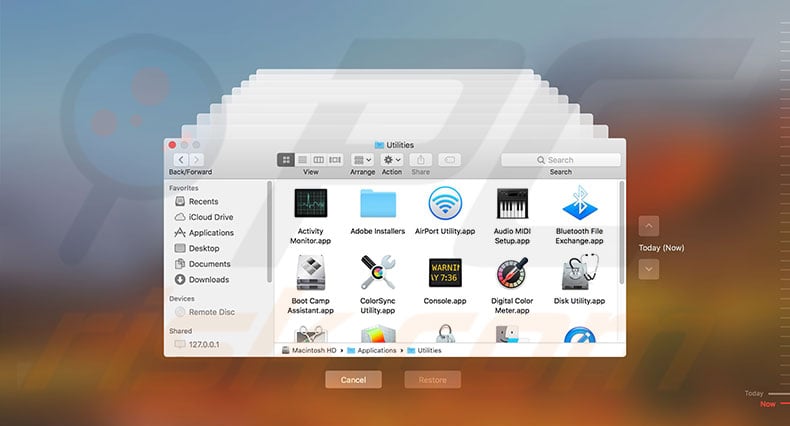Switch to column view mode
This screenshot has width=790, height=426.
click(318, 160)
